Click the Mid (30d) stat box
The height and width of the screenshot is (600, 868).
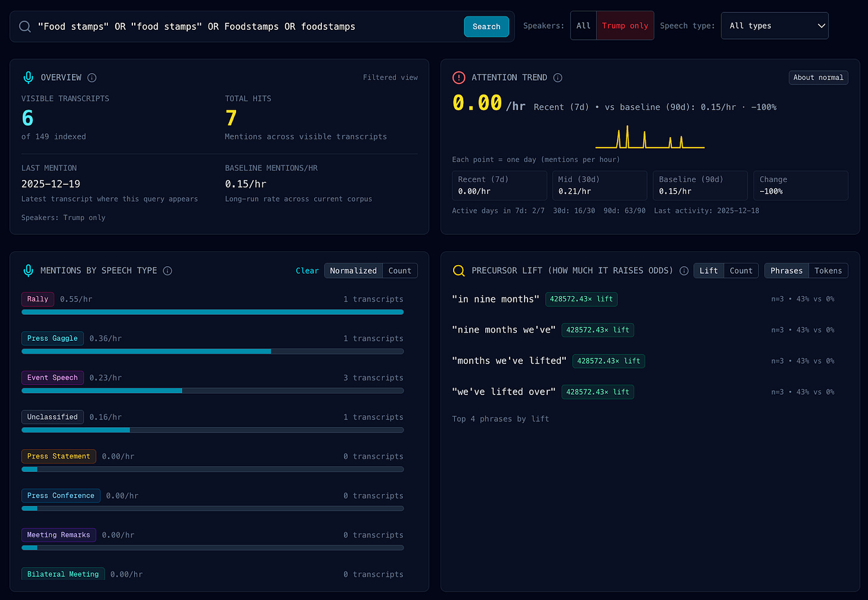(x=600, y=185)
